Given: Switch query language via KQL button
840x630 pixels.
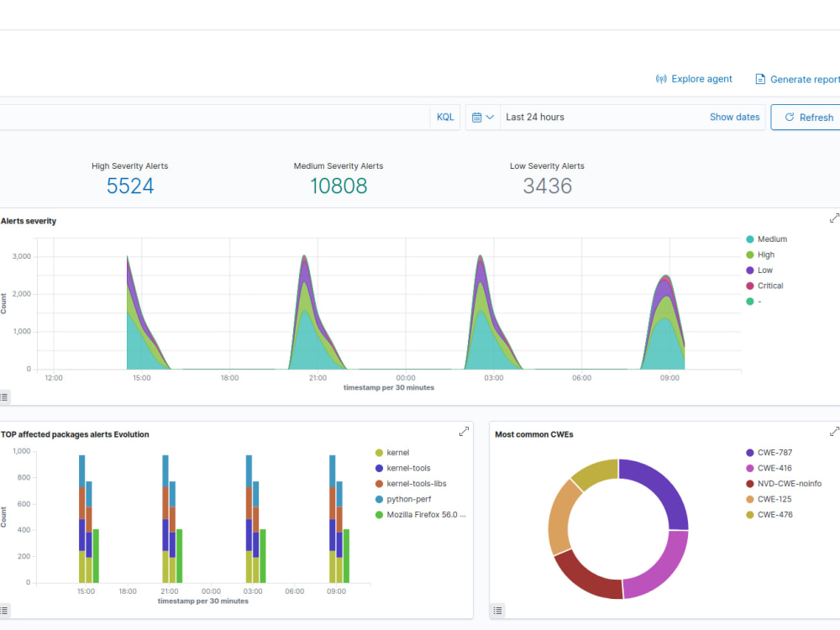Looking at the screenshot, I should tap(445, 117).
